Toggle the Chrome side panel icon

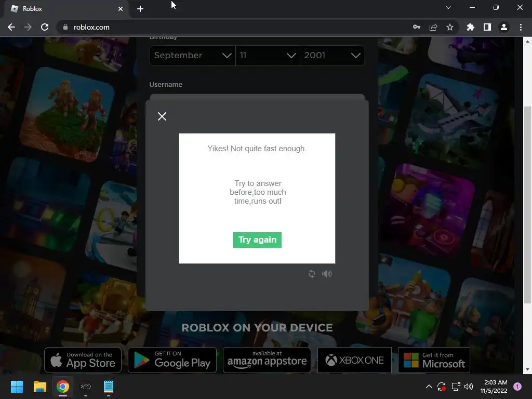pyautogui.click(x=487, y=27)
